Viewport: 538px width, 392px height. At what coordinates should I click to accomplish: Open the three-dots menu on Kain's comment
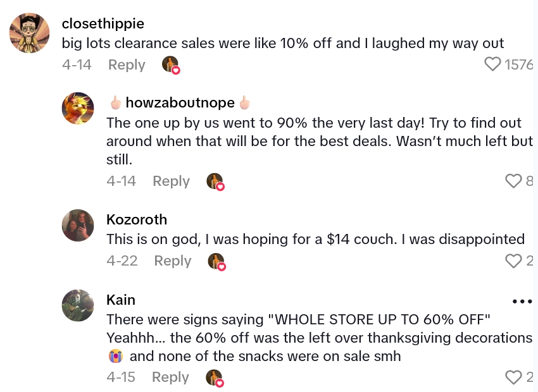[x=522, y=302]
